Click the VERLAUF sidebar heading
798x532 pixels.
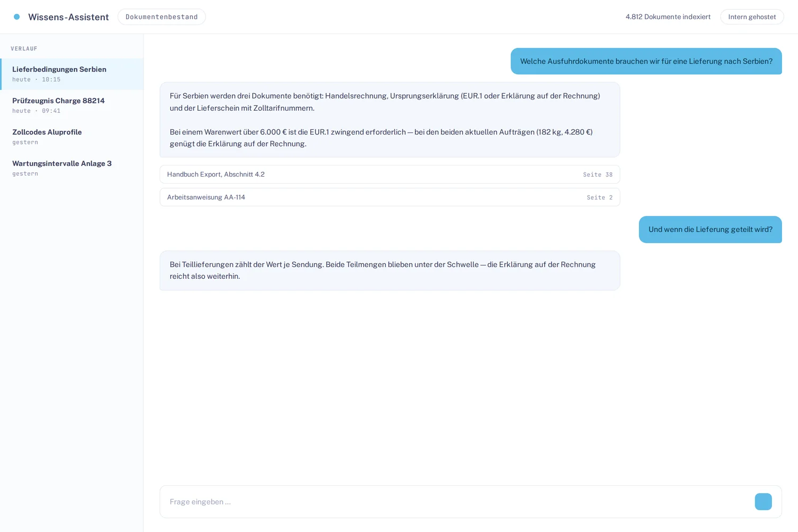click(x=24, y=49)
